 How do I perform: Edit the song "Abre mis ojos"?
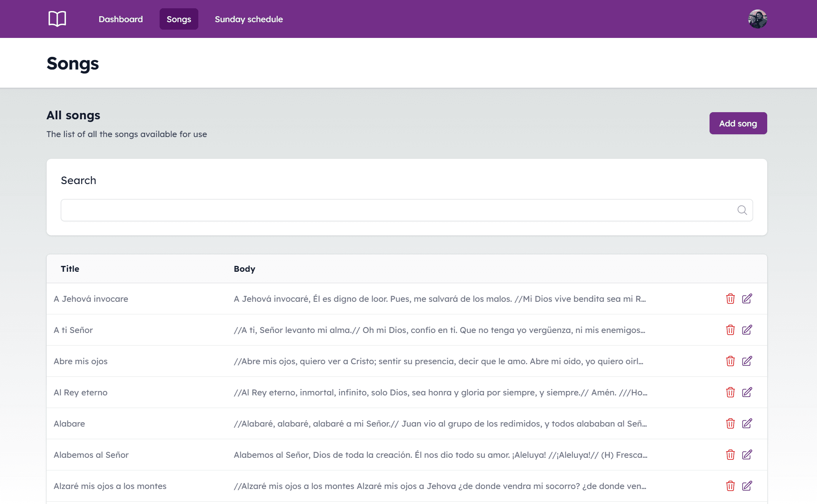pyautogui.click(x=747, y=361)
